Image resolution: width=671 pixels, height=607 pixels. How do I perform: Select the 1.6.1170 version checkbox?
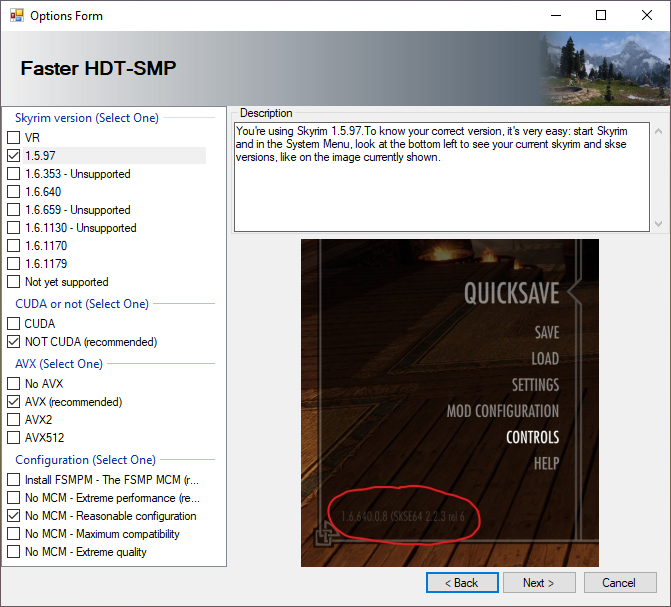14,246
